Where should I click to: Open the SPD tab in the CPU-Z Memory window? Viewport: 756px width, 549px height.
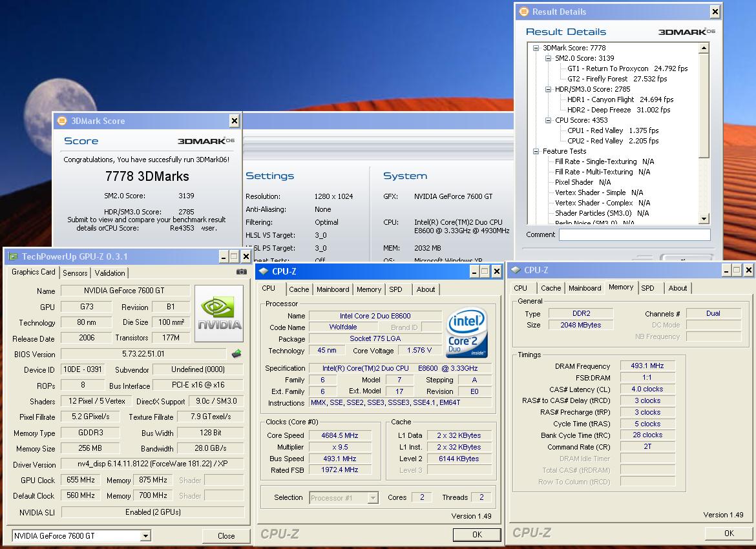tap(648, 288)
